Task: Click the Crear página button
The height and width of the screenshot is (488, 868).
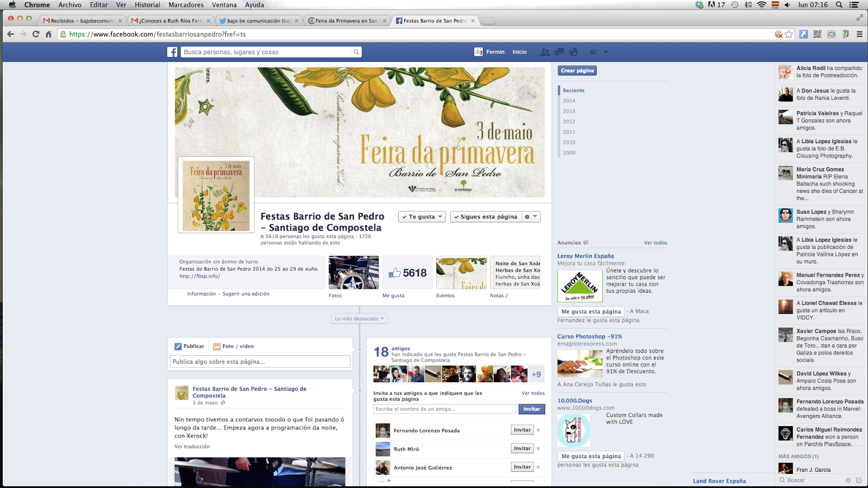Action: point(577,70)
